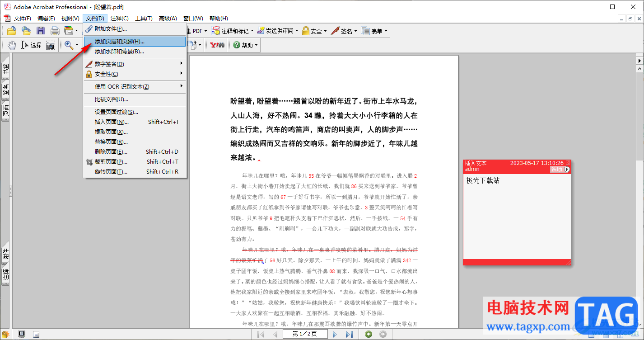
Task: Expand the Help button dropdown arrow
Action: 257,45
